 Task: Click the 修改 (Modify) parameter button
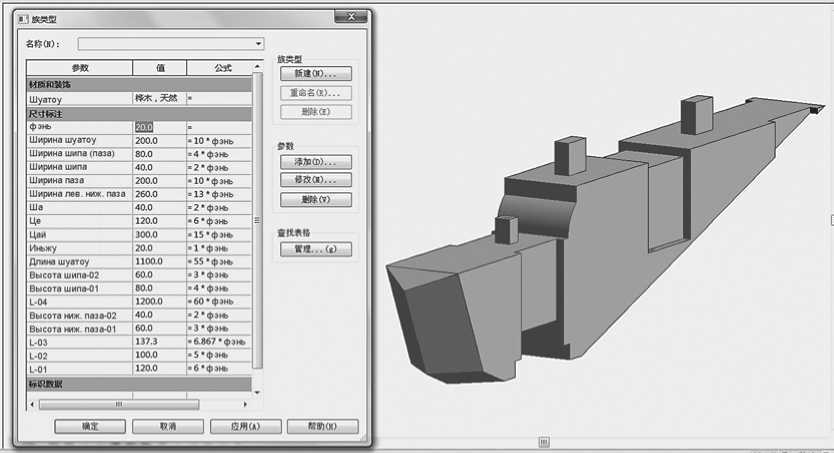[316, 180]
